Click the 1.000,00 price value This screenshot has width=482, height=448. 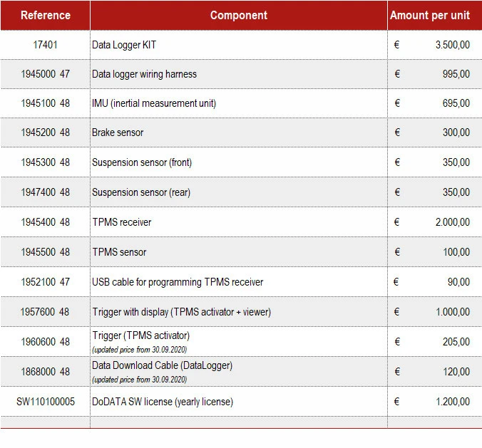click(453, 312)
